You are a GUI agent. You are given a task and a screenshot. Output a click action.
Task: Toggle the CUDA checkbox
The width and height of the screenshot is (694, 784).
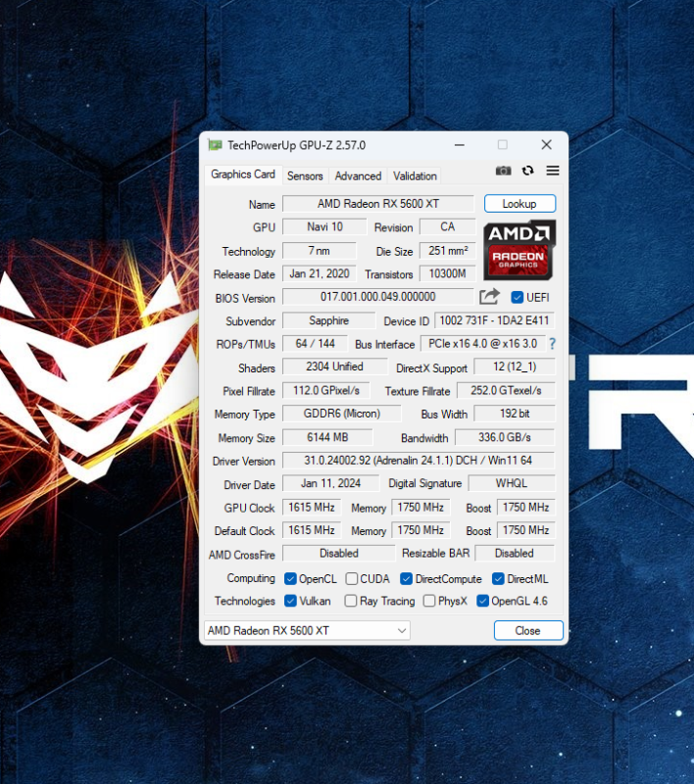click(x=352, y=579)
